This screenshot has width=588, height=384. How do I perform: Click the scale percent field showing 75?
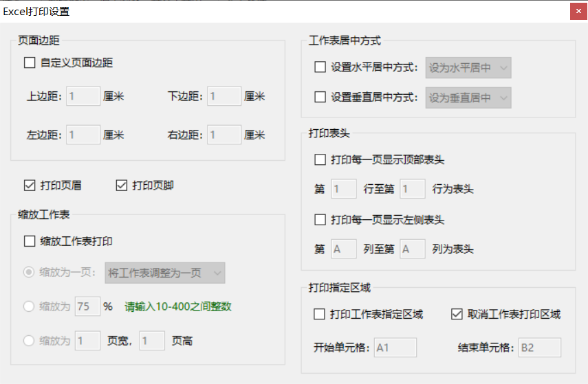point(88,306)
